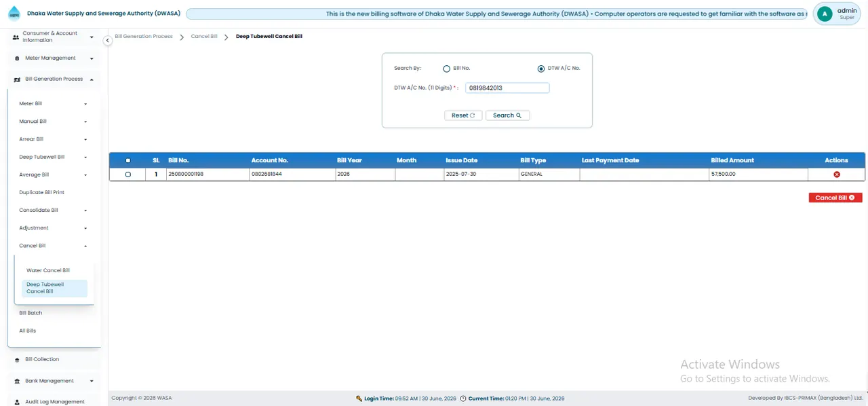Collapse the Cancel Bill sidebar submenu
The height and width of the screenshot is (406, 868).
pos(85,246)
